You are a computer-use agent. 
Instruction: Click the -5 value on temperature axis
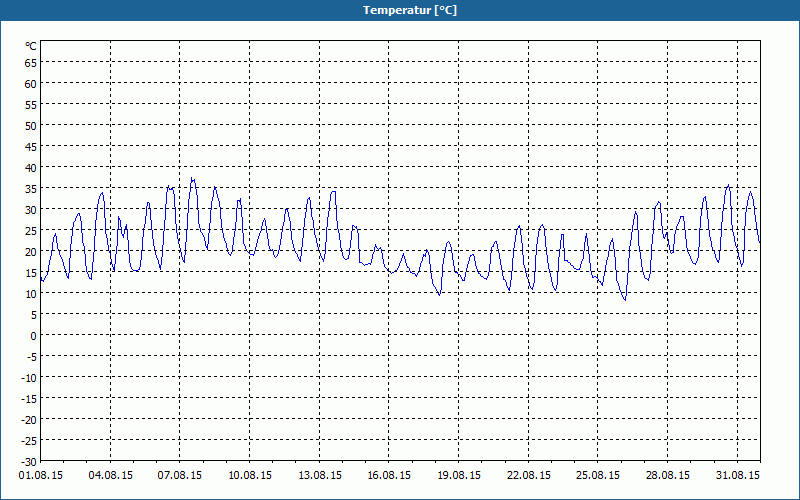point(32,357)
